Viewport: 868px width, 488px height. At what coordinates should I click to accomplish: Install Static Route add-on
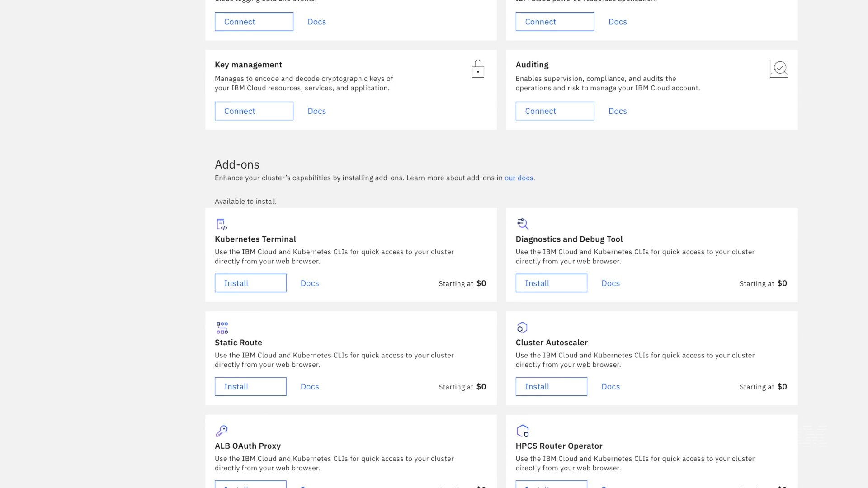(x=250, y=387)
